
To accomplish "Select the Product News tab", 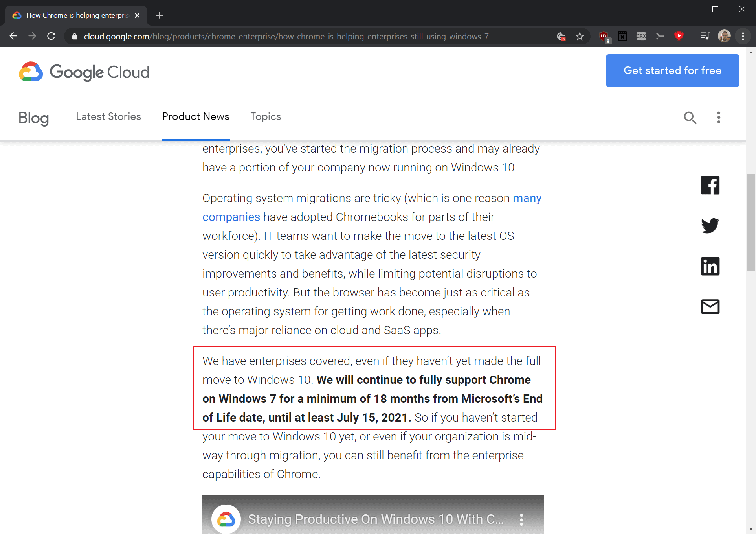I will pos(196,117).
